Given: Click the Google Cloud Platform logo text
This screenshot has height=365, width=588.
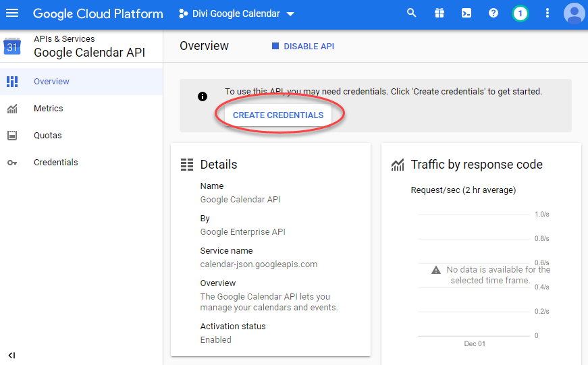Looking at the screenshot, I should point(98,14).
